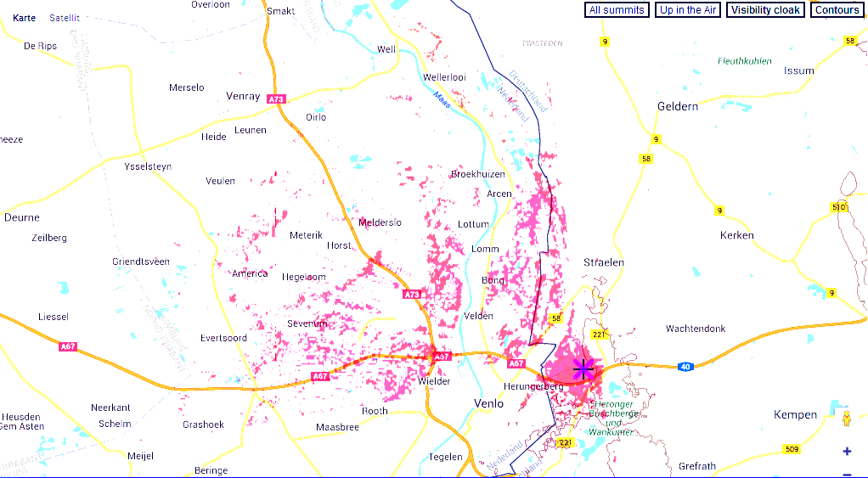Zoom out with the minus button
The image size is (868, 478).
tap(847, 474)
